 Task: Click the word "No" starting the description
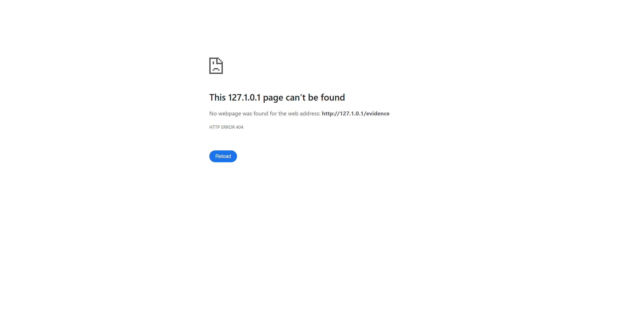pyautogui.click(x=213, y=114)
